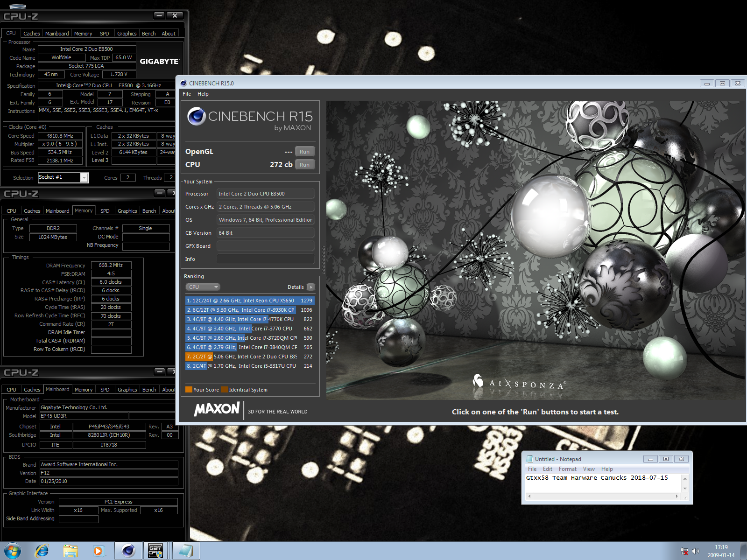The height and width of the screenshot is (560, 747).
Task: Select CPU tab in middle CPU-Z Memory window
Action: (11, 211)
